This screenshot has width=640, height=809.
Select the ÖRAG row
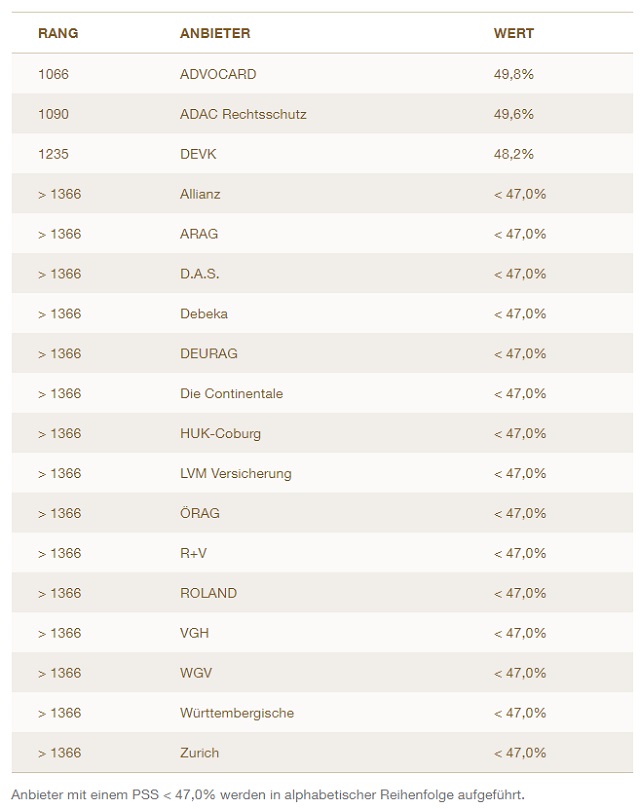coord(200,514)
